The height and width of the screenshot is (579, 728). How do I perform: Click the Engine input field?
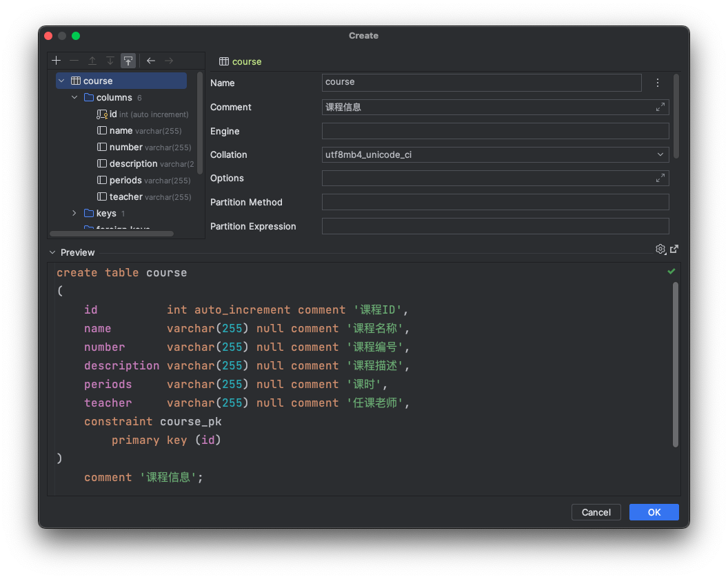[x=495, y=131]
